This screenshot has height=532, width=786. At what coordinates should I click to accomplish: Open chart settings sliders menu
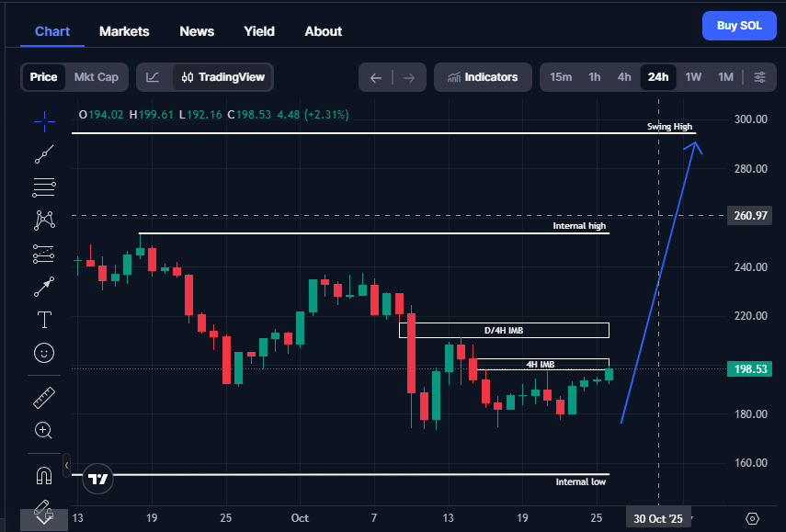[759, 77]
